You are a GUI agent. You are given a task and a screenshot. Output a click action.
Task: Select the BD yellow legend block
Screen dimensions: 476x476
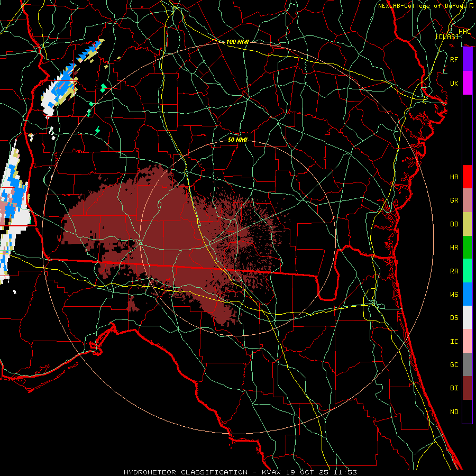coord(467,224)
